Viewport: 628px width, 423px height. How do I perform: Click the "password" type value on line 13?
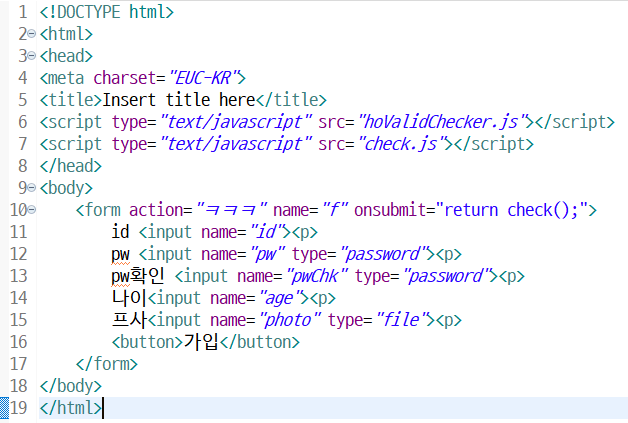coord(447,276)
